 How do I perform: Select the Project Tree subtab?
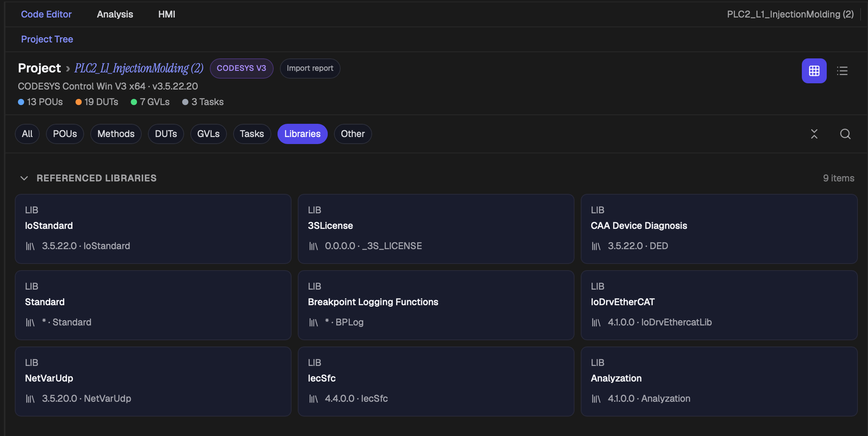coord(47,39)
